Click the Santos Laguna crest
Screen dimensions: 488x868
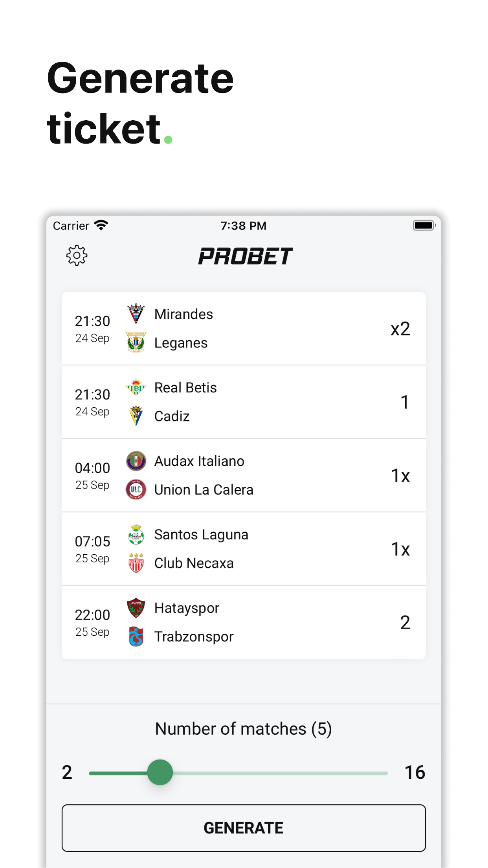pyautogui.click(x=136, y=534)
